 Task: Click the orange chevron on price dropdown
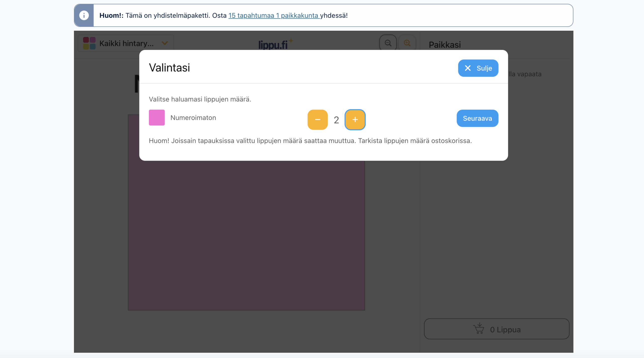pyautogui.click(x=165, y=43)
